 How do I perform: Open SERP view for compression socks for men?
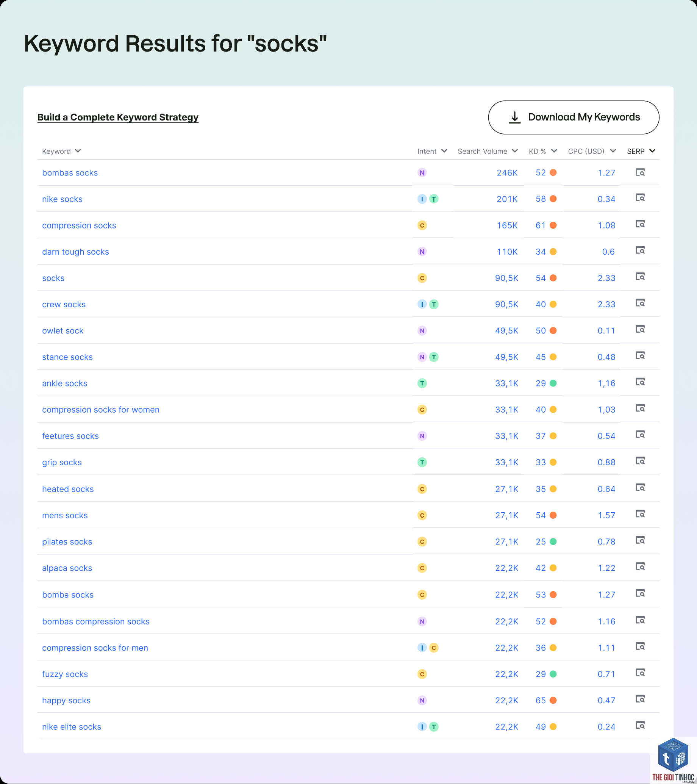640,646
